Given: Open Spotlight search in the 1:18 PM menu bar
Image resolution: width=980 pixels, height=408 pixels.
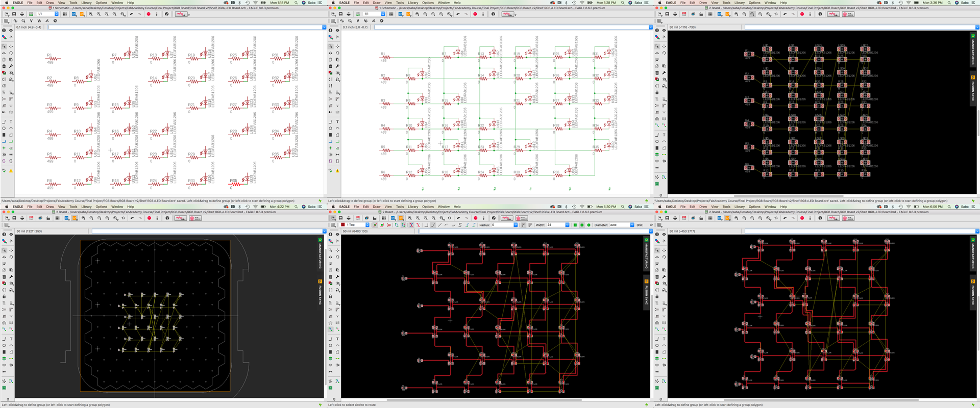Looking at the screenshot, I should click(296, 3).
